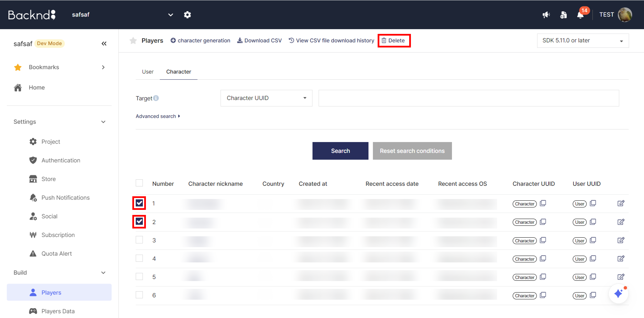Collapse the Build section

coord(103,273)
